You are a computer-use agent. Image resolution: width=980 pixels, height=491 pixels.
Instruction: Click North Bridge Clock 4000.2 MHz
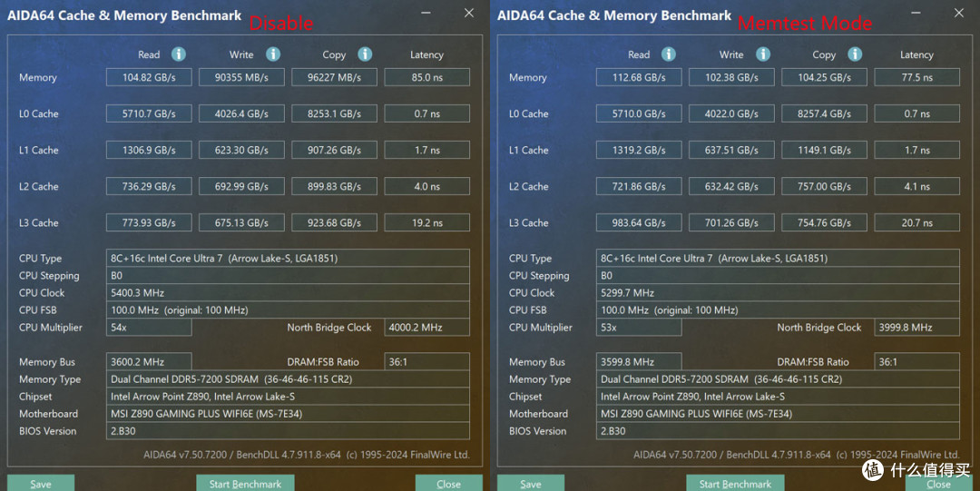(x=426, y=327)
